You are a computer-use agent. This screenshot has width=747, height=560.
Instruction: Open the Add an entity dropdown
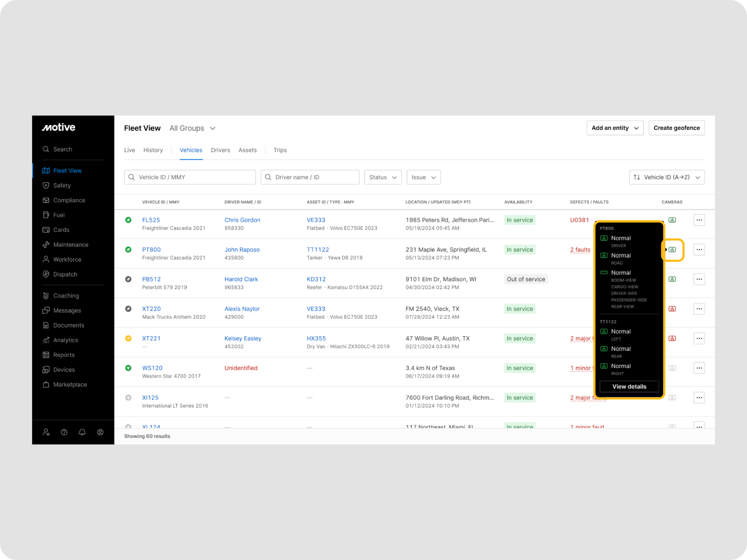pos(615,128)
